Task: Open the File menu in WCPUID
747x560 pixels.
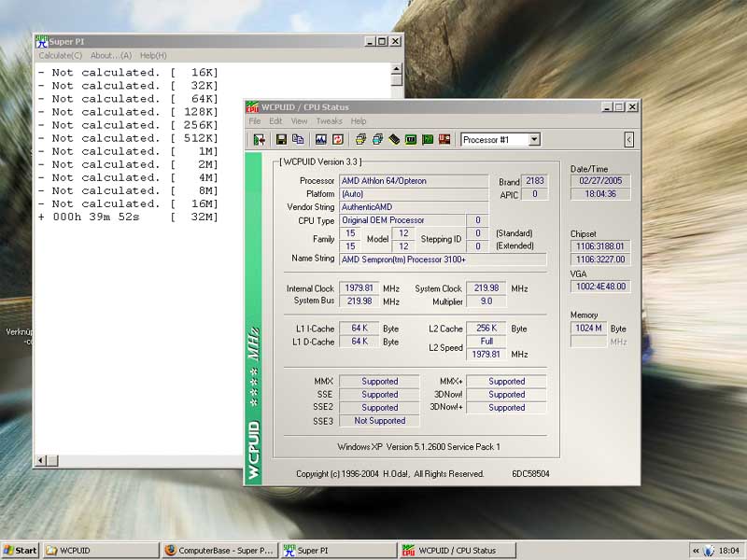Action: coord(255,121)
